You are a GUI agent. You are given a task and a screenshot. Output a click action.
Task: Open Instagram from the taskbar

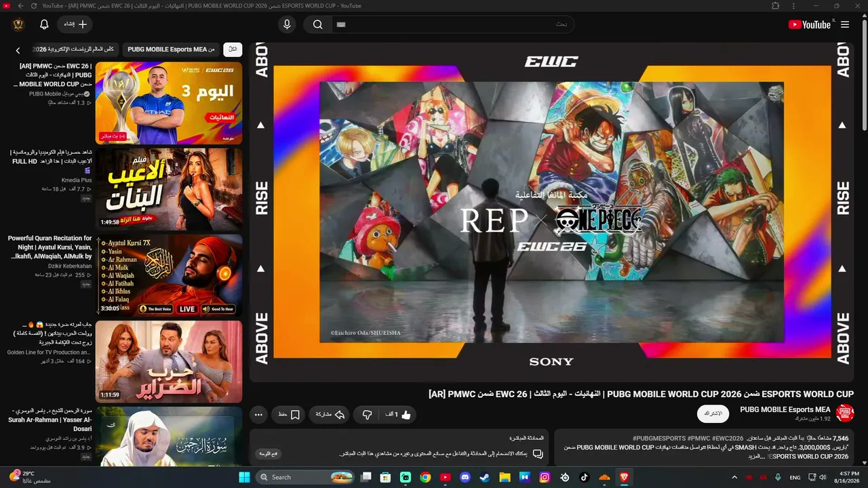click(545, 477)
